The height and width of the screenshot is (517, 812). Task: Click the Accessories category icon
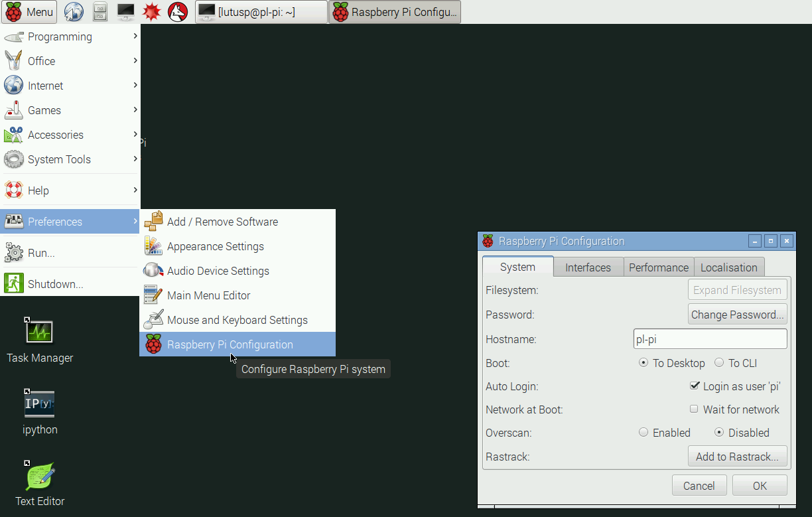point(14,135)
